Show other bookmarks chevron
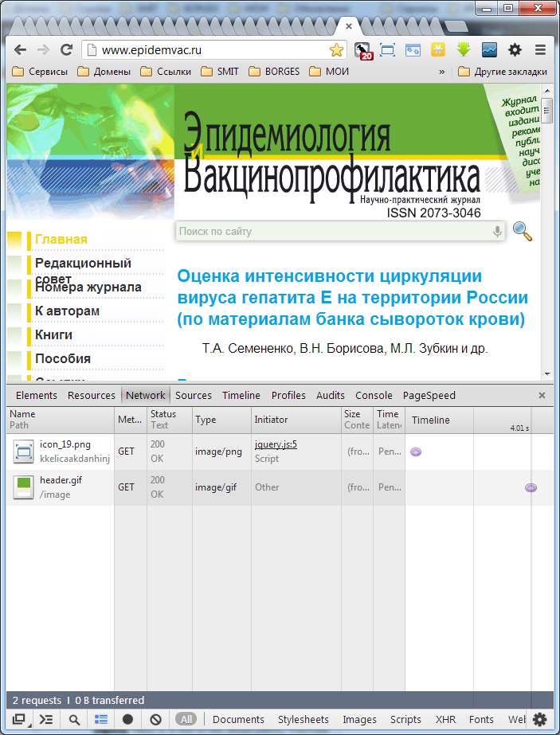 coord(441,72)
